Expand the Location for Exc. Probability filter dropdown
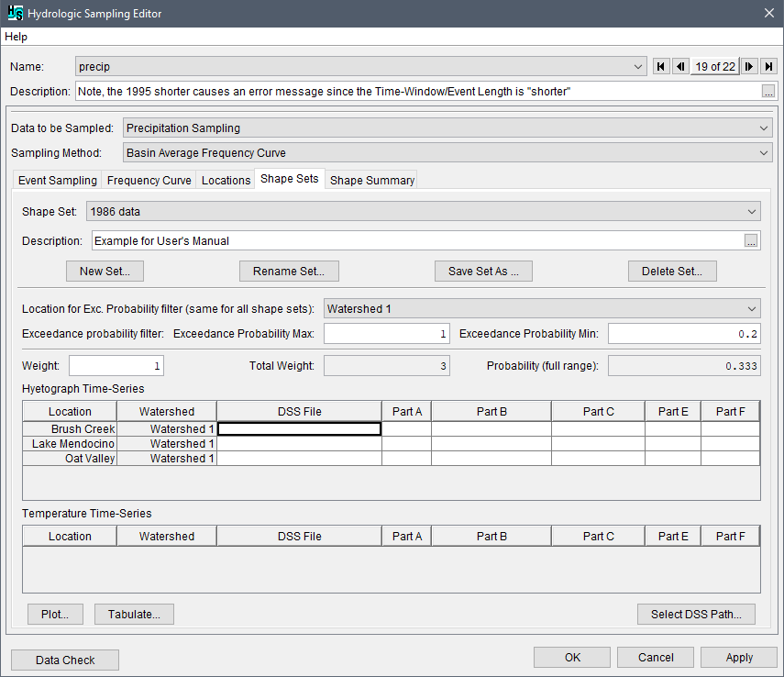 click(x=542, y=309)
